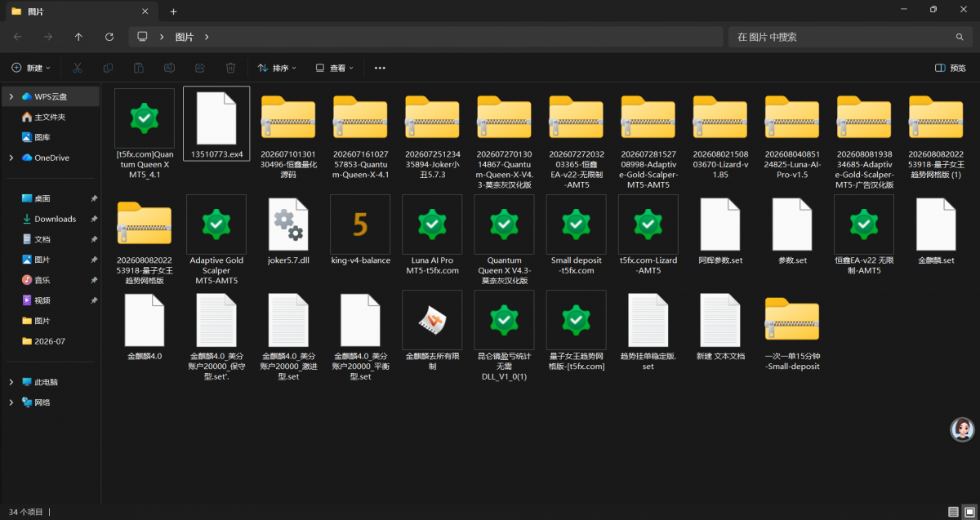Open zip folder ending Joker小丑5.7.3
980x520 pixels.
432,137
